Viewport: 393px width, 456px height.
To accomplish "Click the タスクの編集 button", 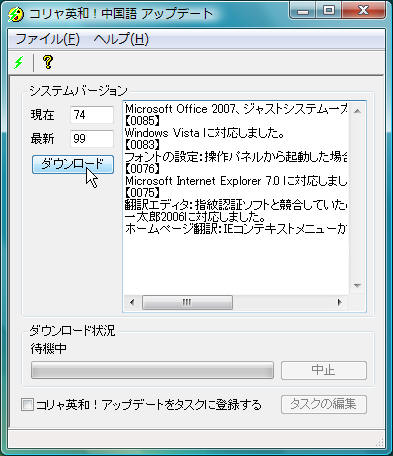I will point(324,404).
